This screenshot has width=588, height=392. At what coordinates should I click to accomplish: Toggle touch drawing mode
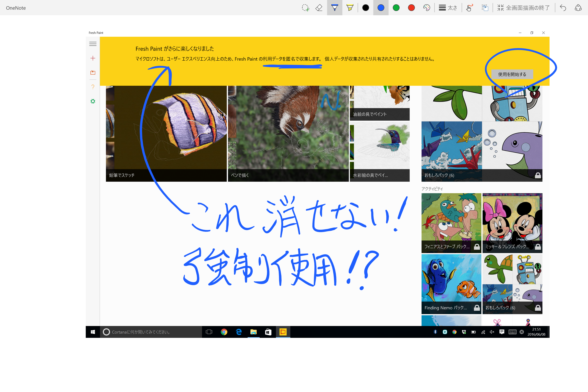(469, 8)
